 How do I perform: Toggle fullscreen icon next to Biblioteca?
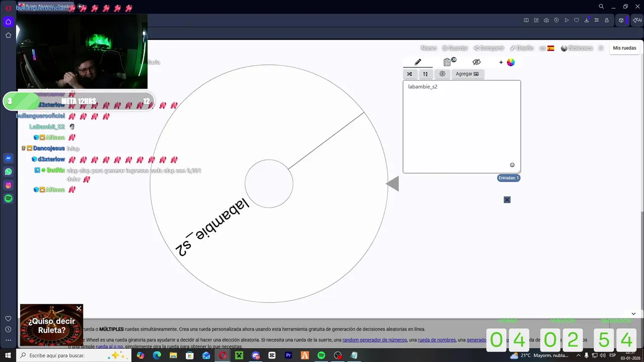pyautogui.click(x=601, y=48)
